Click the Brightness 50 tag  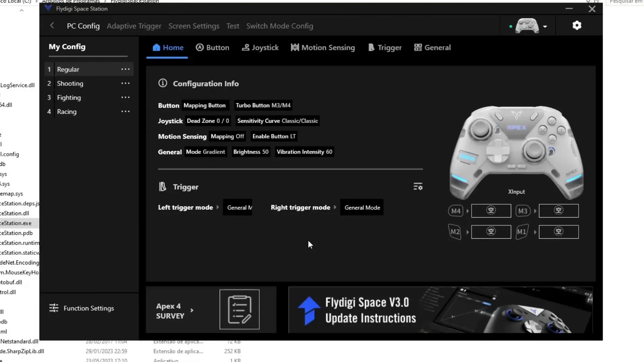(x=251, y=152)
